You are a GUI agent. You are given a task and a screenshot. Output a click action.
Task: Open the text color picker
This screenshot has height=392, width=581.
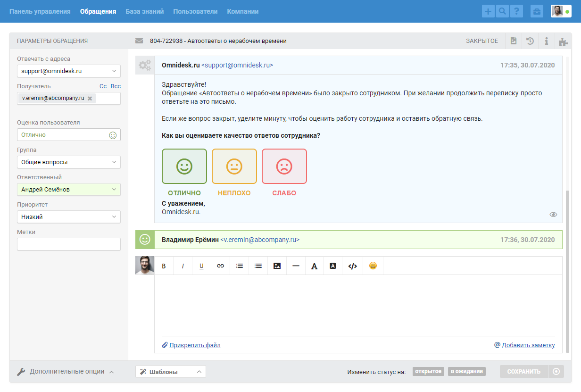click(x=315, y=266)
